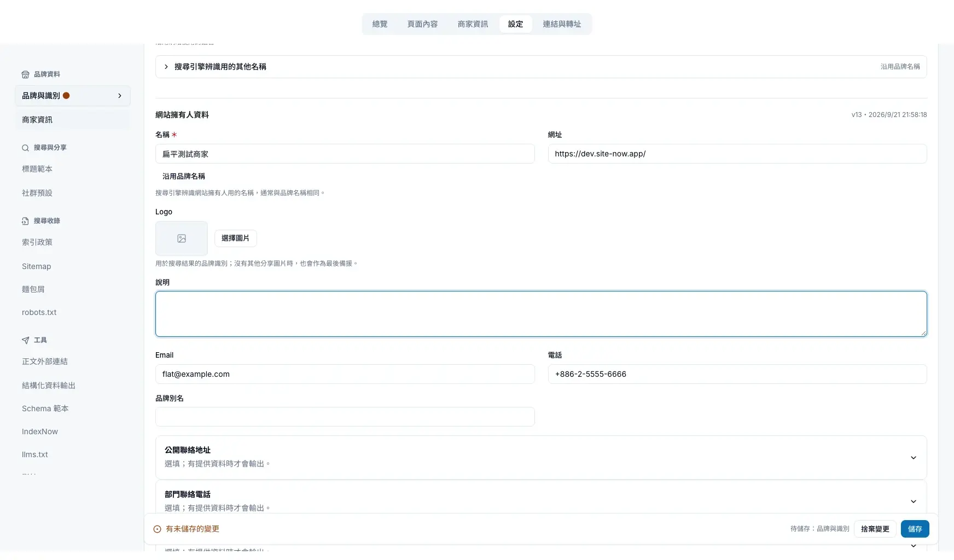Expand the 公開聯絡地址 panel chevron
The height and width of the screenshot is (560, 954).
(913, 458)
